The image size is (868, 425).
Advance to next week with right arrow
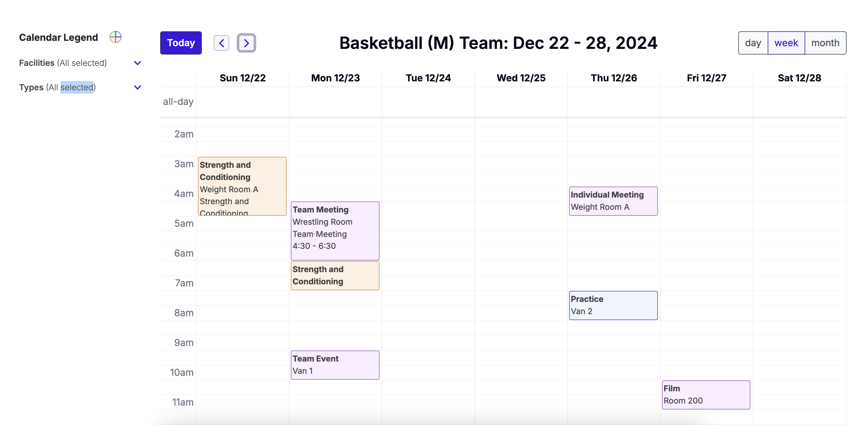[246, 43]
